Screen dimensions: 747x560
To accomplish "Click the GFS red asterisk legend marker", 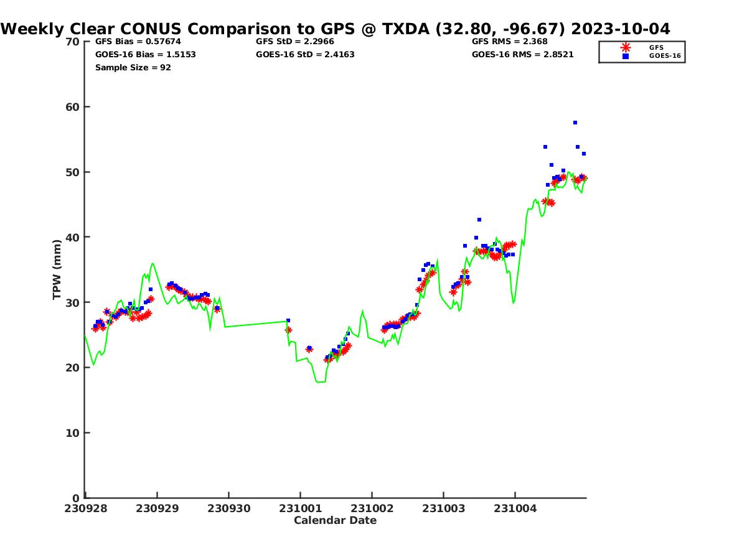I will click(626, 47).
